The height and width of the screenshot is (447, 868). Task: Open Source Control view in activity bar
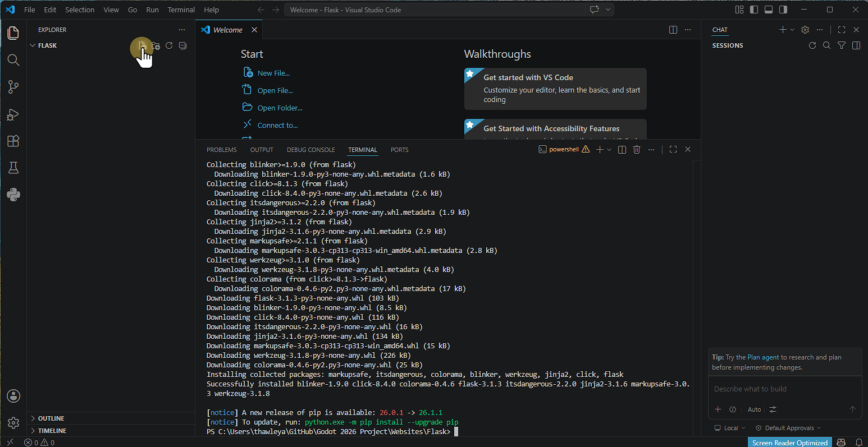(13, 87)
